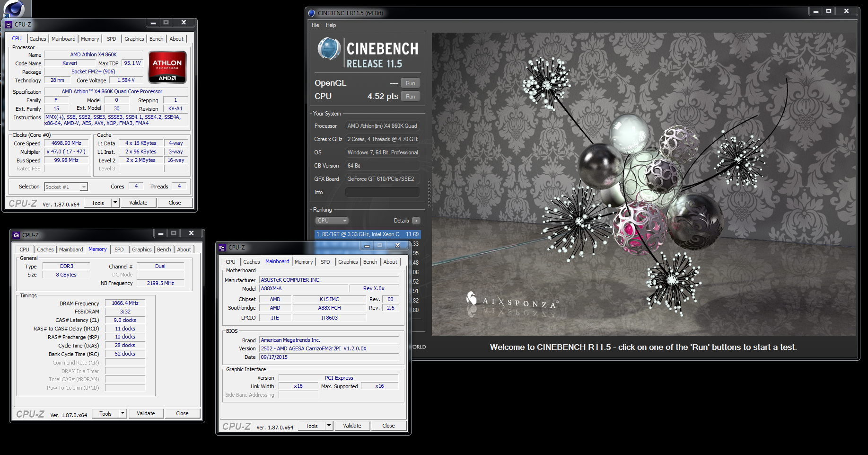Click the CAS# Latency value 9.0 clocks
The image size is (868, 455).
click(x=125, y=320)
